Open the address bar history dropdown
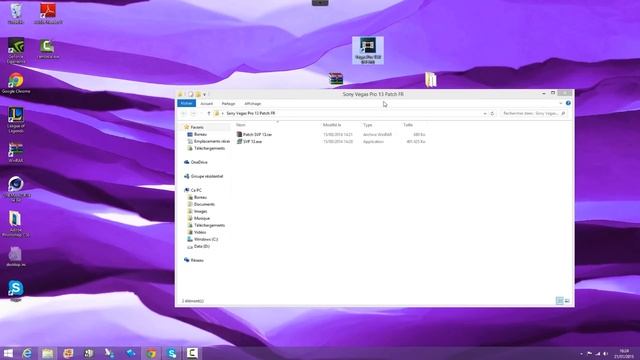The width and height of the screenshot is (640, 360). pos(484,113)
